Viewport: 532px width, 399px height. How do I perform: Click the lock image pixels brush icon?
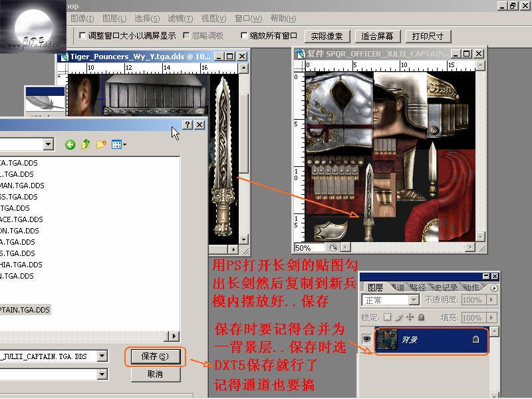pyautogui.click(x=399, y=318)
